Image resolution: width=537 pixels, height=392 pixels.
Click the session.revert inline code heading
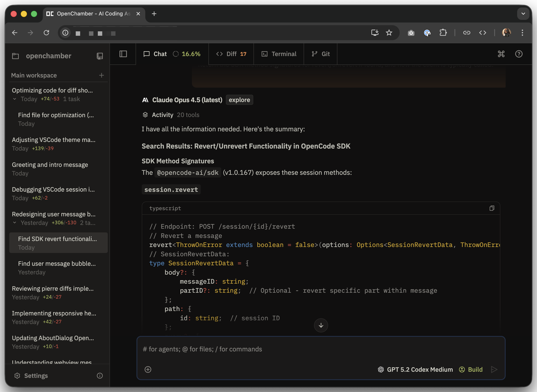pos(171,190)
